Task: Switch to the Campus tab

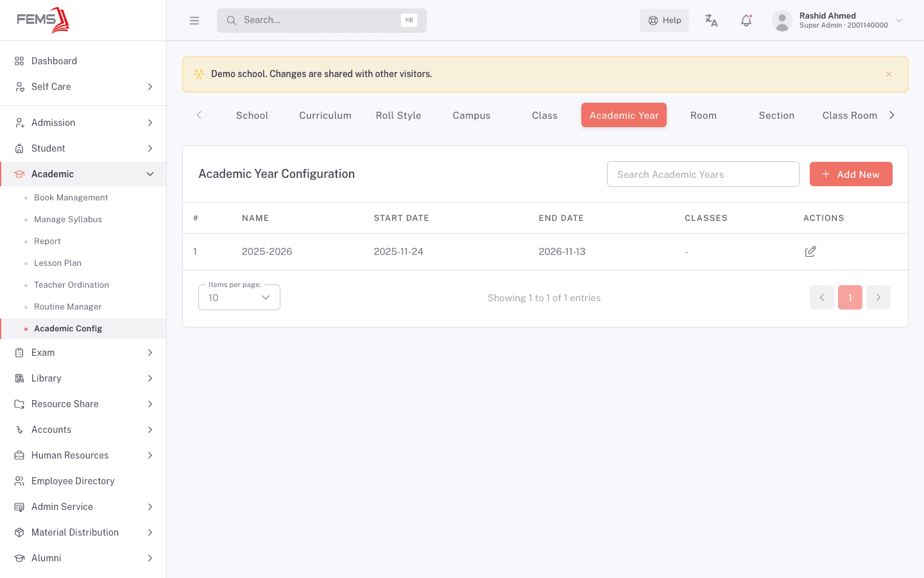Action: [472, 116]
